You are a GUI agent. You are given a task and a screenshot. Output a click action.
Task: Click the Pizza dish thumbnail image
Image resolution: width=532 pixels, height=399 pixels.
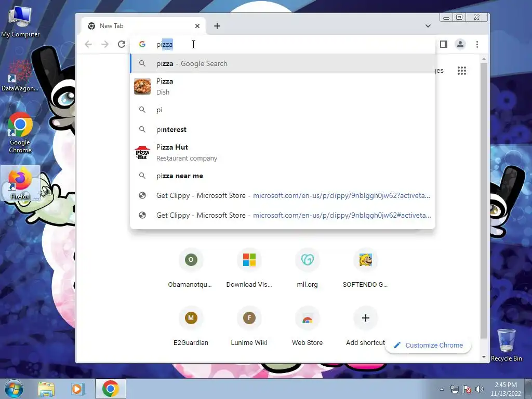coord(142,86)
